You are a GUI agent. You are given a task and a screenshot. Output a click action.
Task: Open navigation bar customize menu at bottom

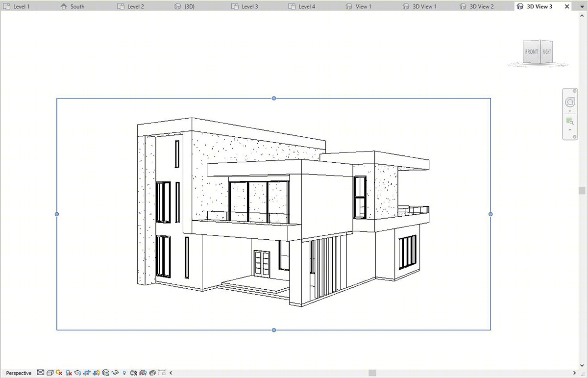point(574,137)
